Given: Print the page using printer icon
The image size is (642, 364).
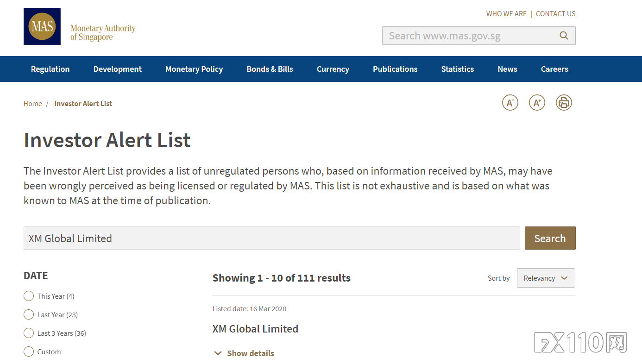Looking at the screenshot, I should click(x=564, y=102).
